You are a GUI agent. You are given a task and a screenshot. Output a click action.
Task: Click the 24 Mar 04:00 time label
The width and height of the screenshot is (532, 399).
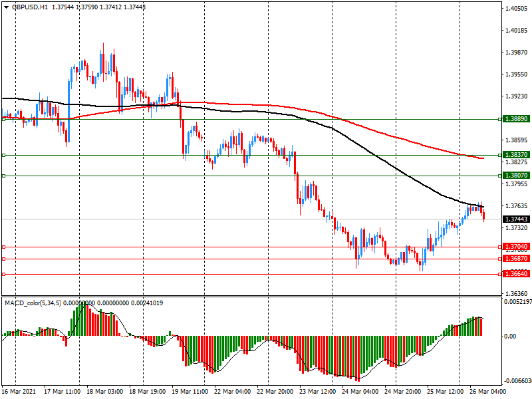pos(360,392)
